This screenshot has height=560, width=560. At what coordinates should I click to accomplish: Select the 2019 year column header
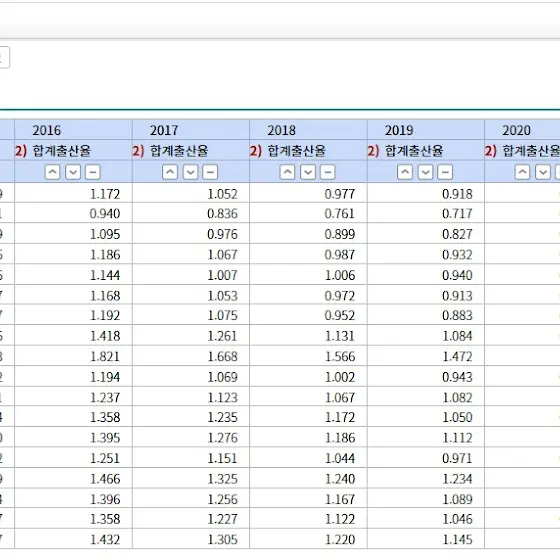point(399,130)
